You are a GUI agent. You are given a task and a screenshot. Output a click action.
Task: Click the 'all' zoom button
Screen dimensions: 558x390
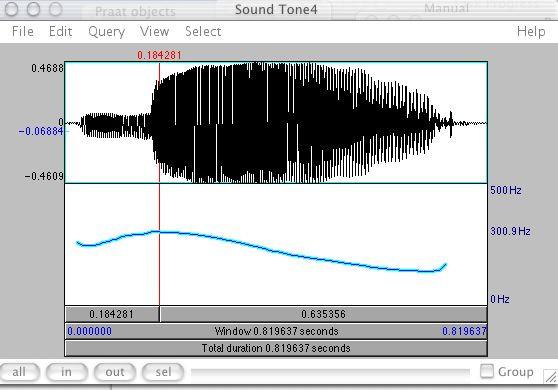click(x=19, y=372)
